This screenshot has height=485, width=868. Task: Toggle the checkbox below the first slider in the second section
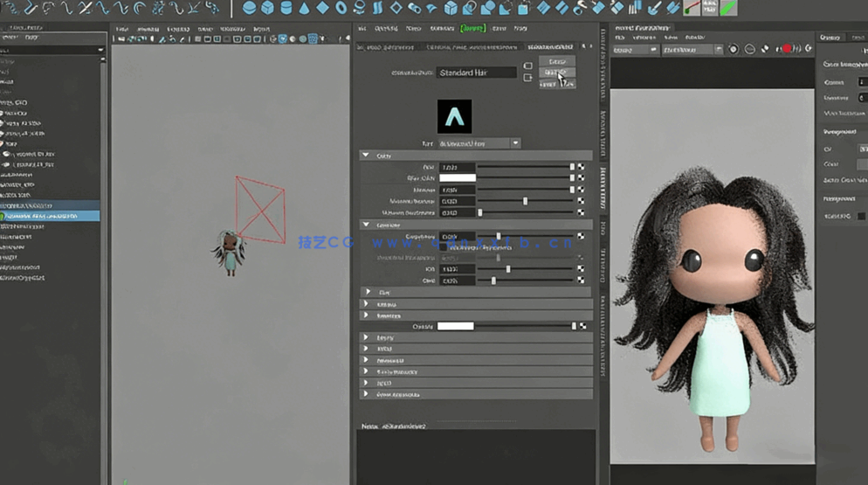pos(444,247)
